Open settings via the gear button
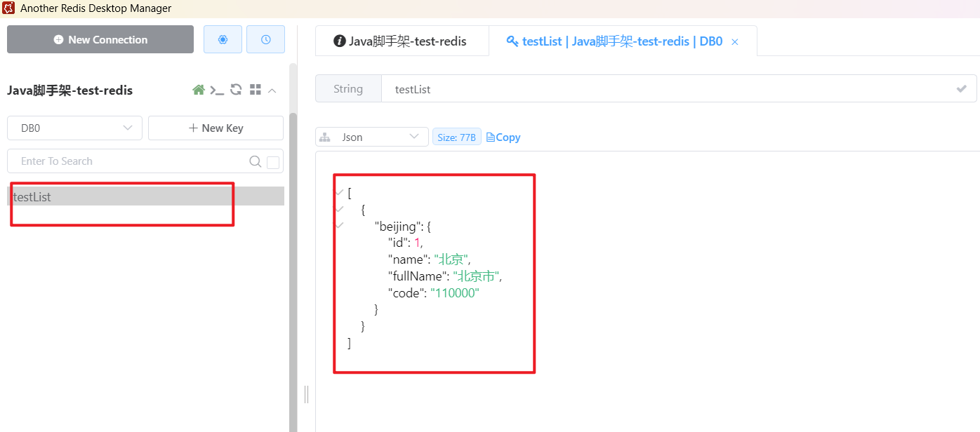This screenshot has height=432, width=980. tap(223, 39)
